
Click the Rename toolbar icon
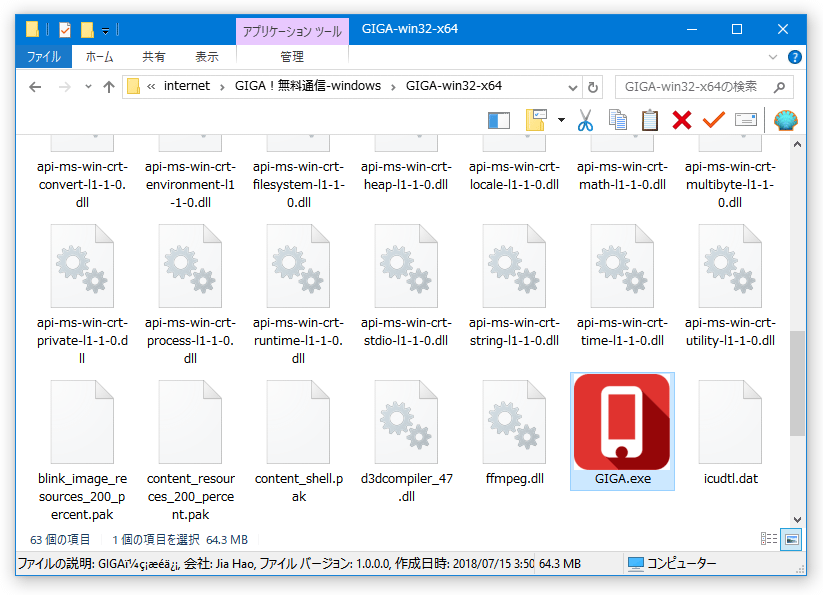coord(746,120)
